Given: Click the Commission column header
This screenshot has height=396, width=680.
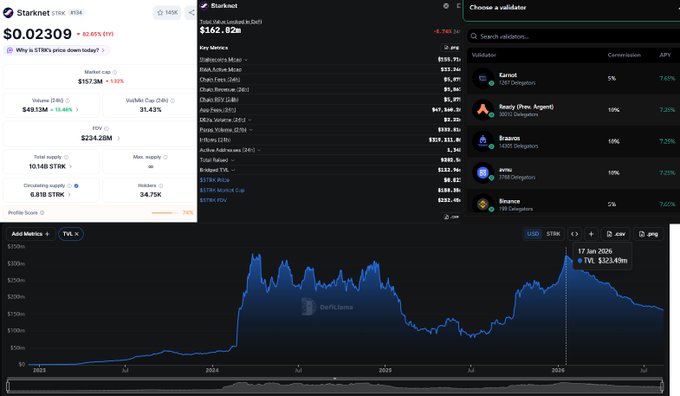Looking at the screenshot, I should (x=624, y=55).
